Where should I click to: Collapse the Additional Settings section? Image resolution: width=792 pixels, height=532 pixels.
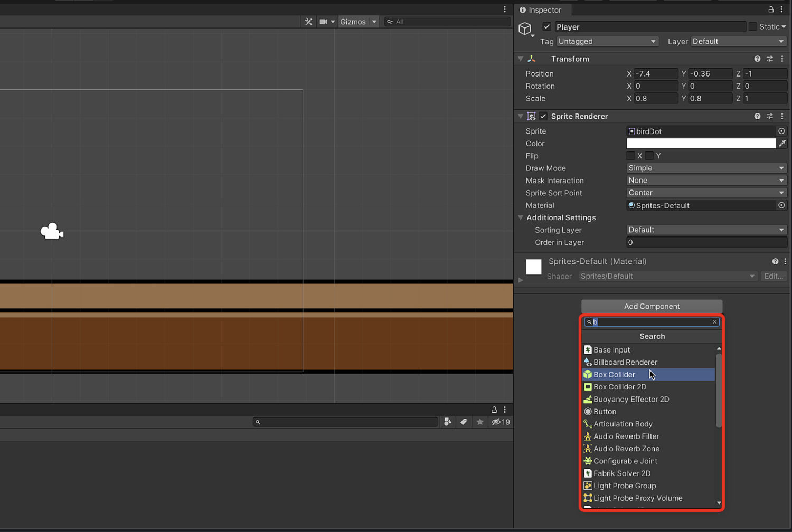coord(521,218)
